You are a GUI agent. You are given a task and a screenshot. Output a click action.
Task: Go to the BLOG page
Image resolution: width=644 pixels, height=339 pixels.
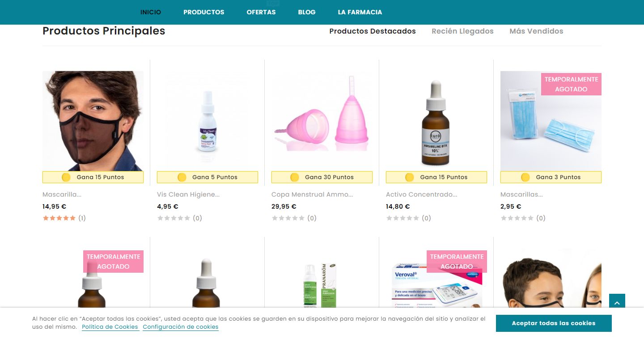307,12
